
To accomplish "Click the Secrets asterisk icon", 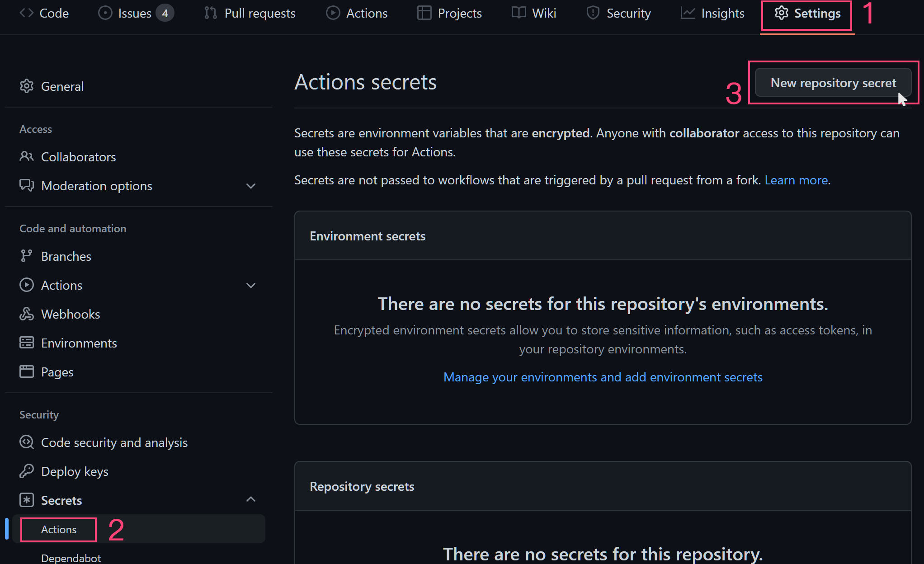I will [27, 500].
